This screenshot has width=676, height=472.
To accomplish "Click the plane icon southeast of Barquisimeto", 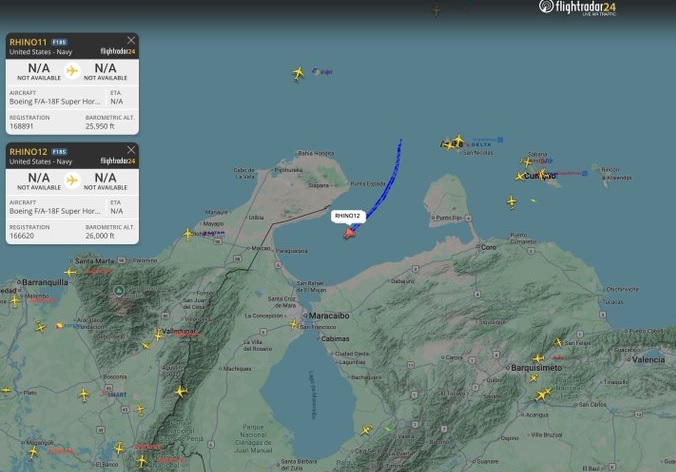I will 543,394.
